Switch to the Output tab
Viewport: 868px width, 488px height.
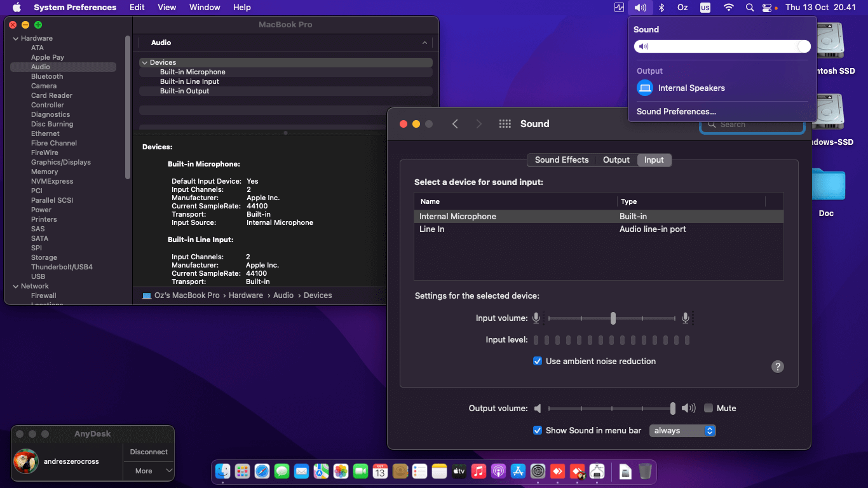point(616,160)
